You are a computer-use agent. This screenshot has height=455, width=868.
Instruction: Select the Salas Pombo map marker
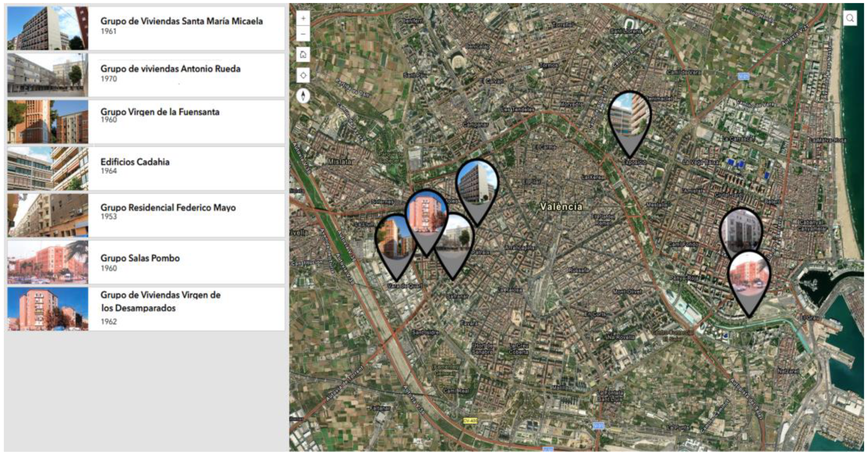pyautogui.click(x=749, y=275)
